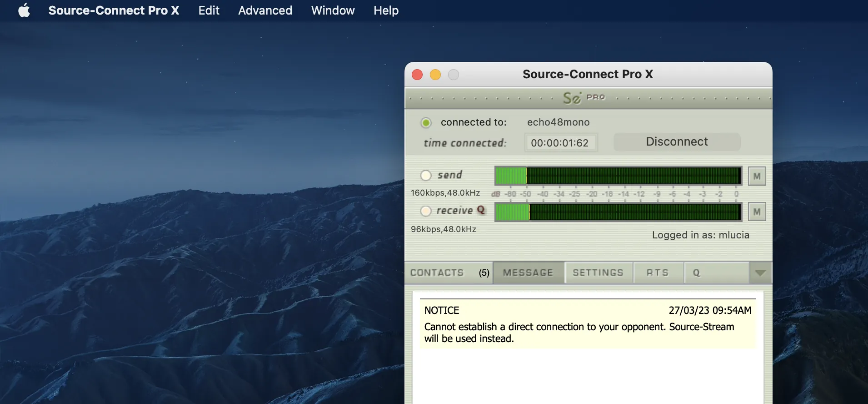Click the 160kbps,48.0kHz send bitrate text
868x404 pixels.
click(445, 193)
